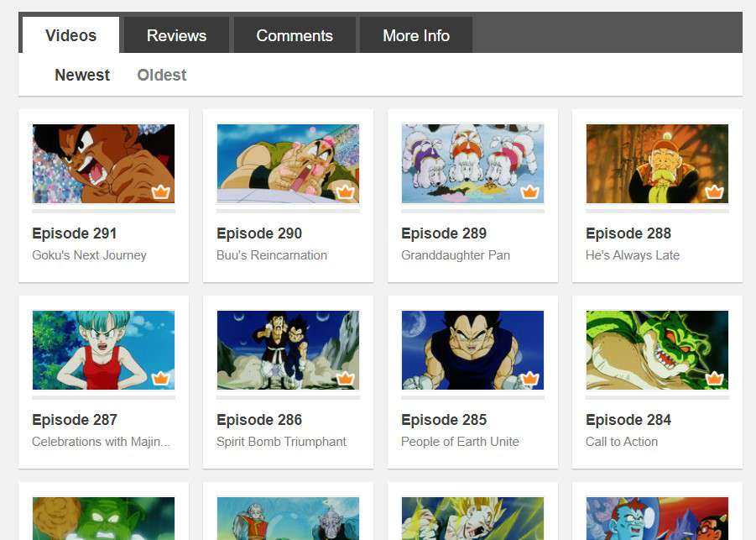
Task: Click the text 'Celebrations with Majin...'
Action: (x=102, y=442)
